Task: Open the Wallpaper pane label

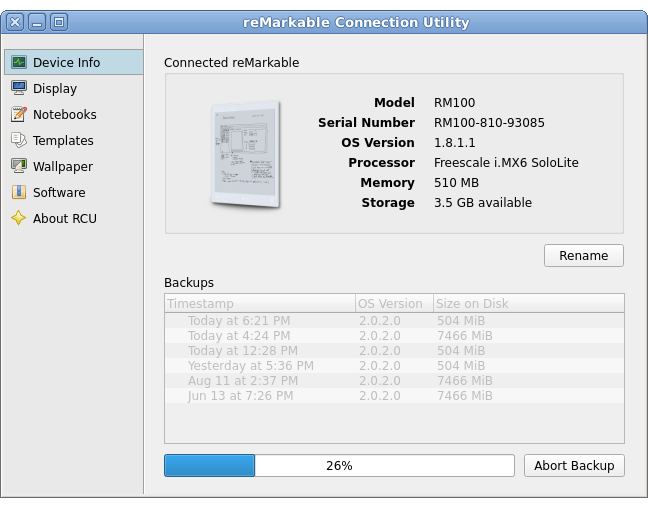Action: tap(63, 167)
